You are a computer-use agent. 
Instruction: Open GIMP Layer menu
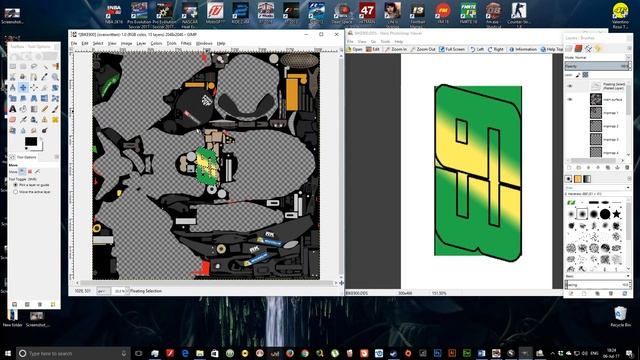pos(141,43)
